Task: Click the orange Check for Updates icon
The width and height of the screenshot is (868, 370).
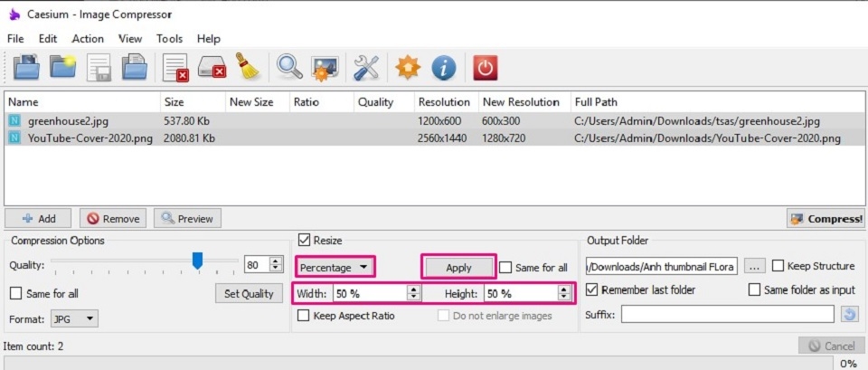Action: [408, 68]
